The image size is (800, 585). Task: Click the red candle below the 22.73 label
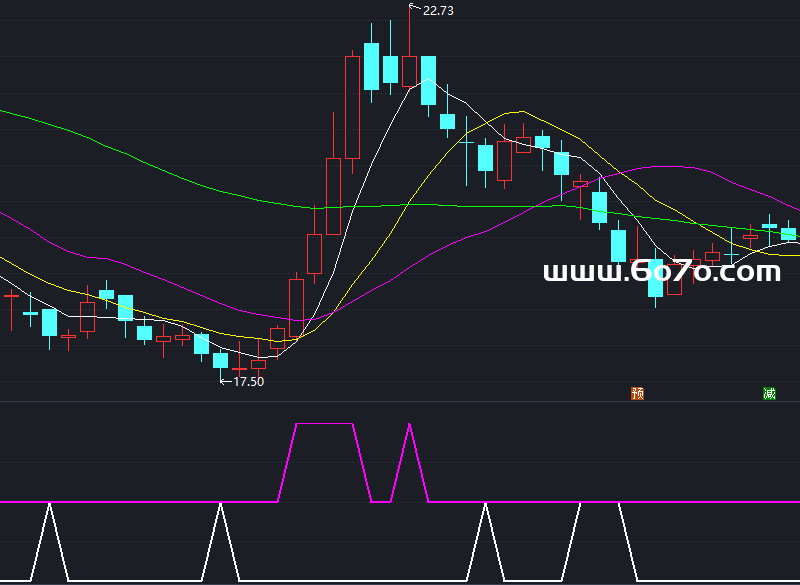tap(409, 70)
